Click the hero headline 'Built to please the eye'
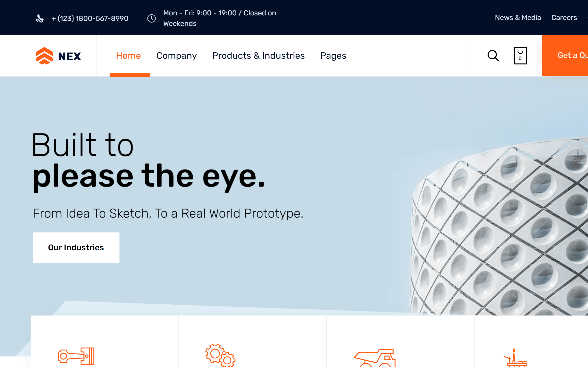The height and width of the screenshot is (367, 588). click(x=148, y=160)
